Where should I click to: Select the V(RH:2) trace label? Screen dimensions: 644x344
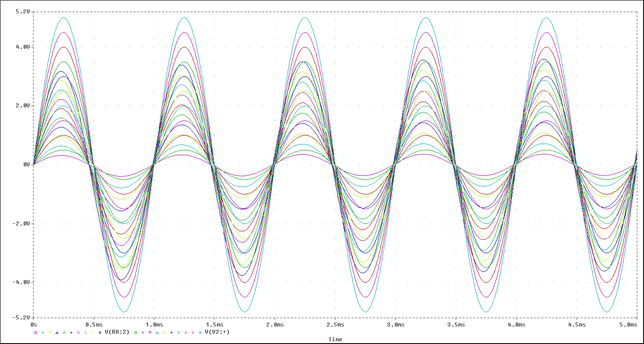117,332
